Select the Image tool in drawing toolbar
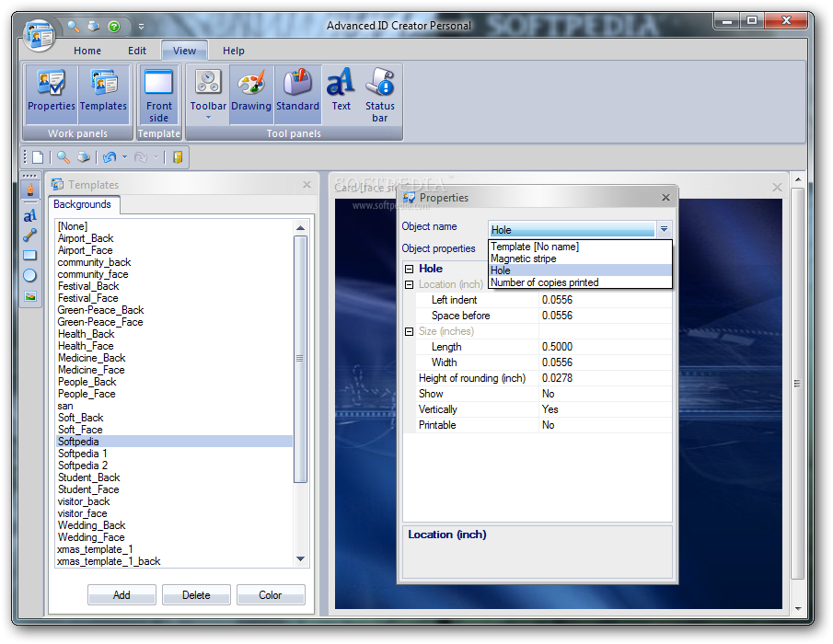833x644 pixels. pyautogui.click(x=30, y=296)
